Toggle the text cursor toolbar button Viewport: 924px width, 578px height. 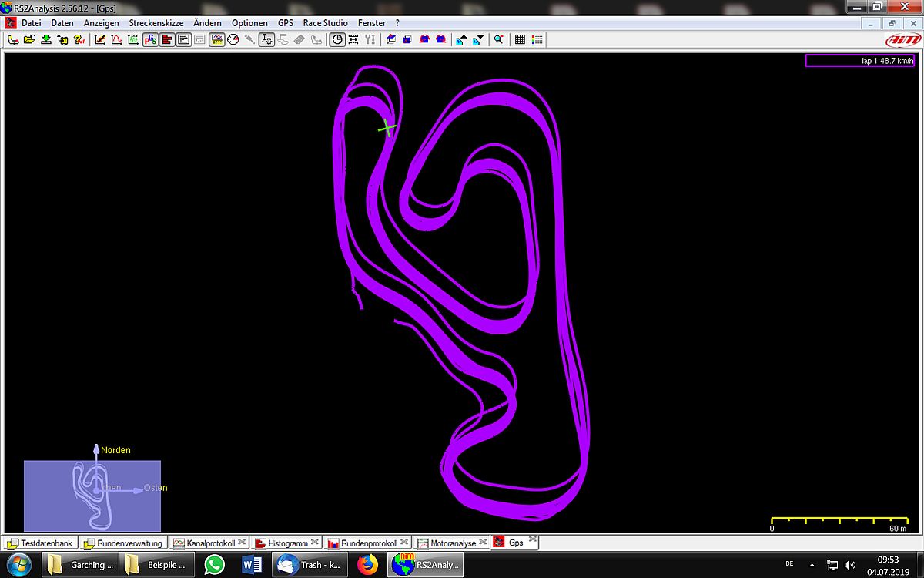[266, 39]
